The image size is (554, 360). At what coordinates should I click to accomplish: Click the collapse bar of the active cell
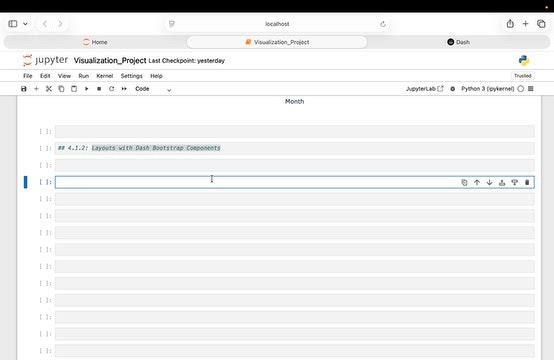25,182
